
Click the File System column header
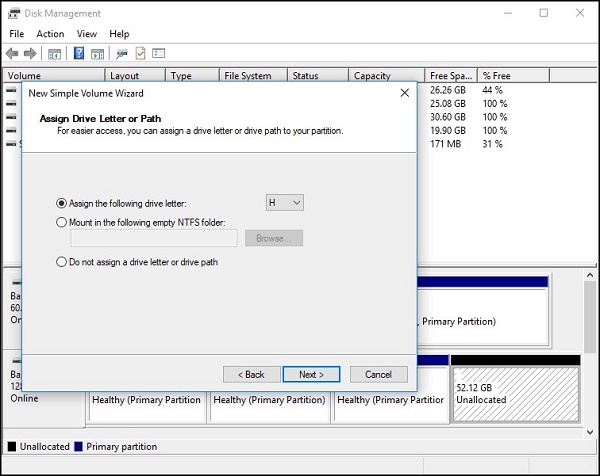(x=253, y=75)
